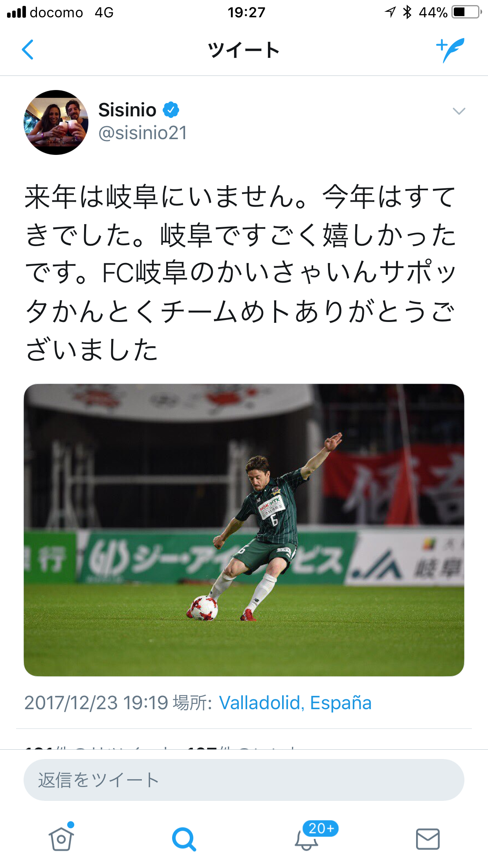Tap the verified badge next to Sisinio
Viewport: 488px width, 868px height.
171,110
